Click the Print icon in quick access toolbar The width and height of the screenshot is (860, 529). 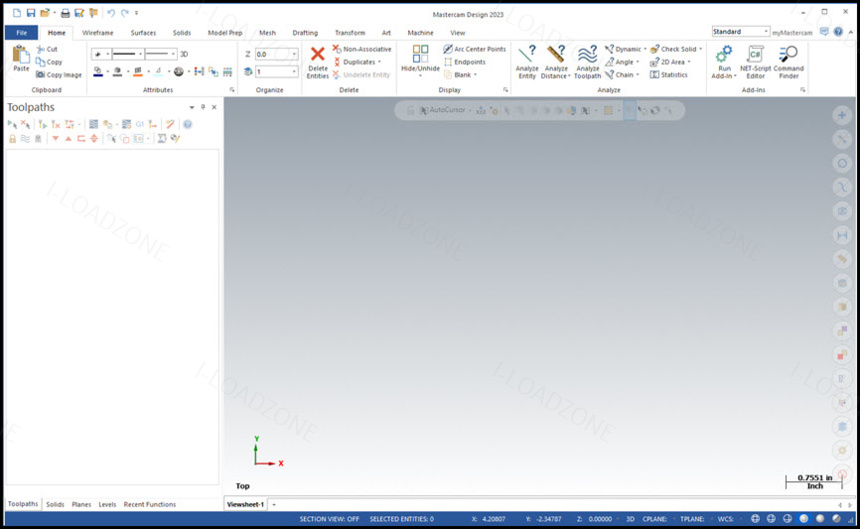click(x=65, y=13)
